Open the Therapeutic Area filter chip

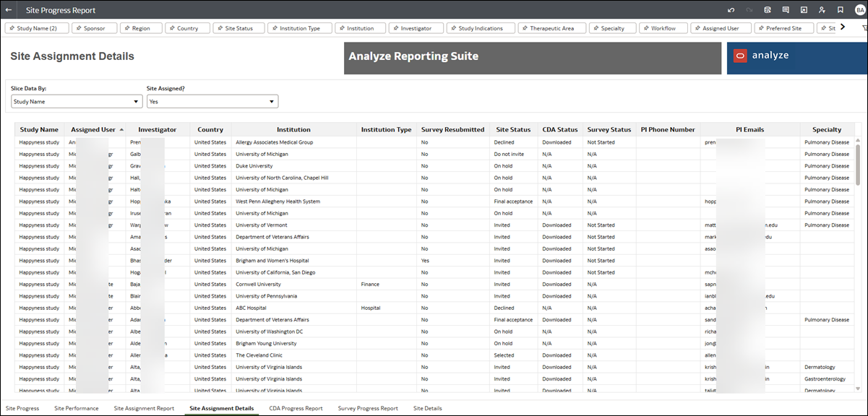pos(551,28)
